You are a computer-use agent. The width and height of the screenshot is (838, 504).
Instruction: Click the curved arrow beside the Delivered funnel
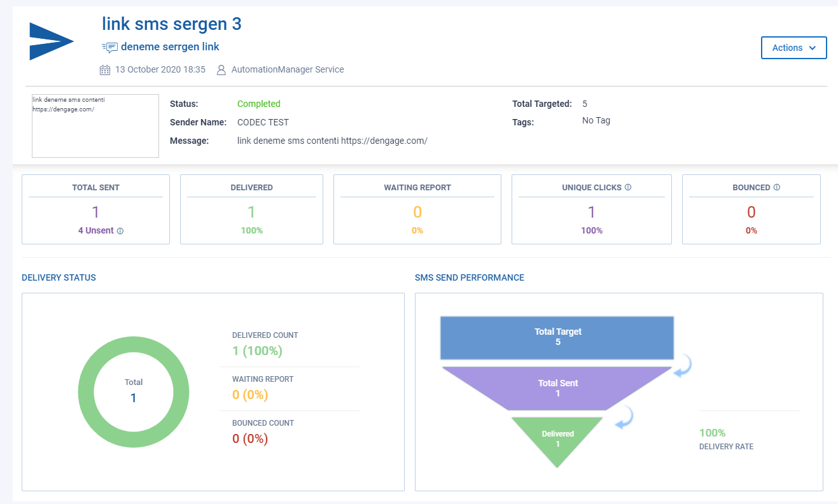pyautogui.click(x=624, y=419)
